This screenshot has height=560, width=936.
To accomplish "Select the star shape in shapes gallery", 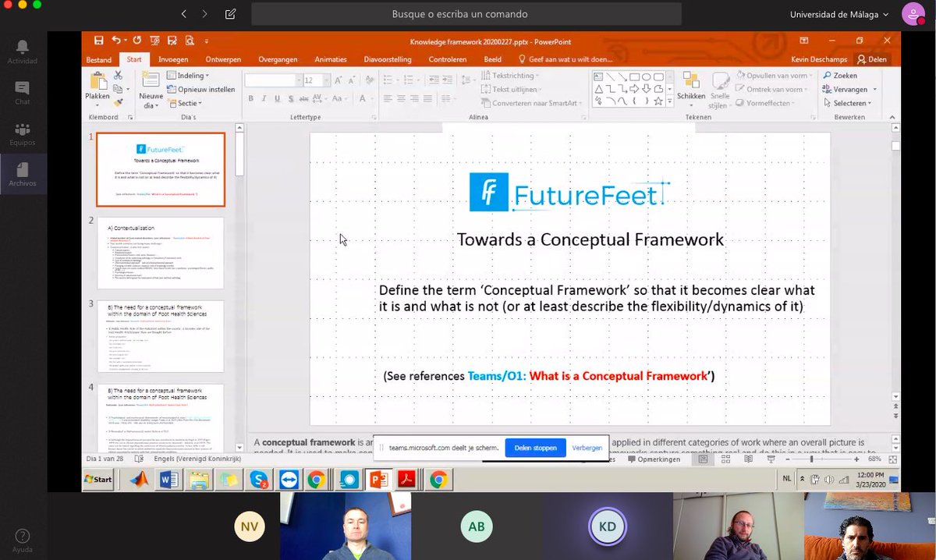I will pyautogui.click(x=658, y=101).
